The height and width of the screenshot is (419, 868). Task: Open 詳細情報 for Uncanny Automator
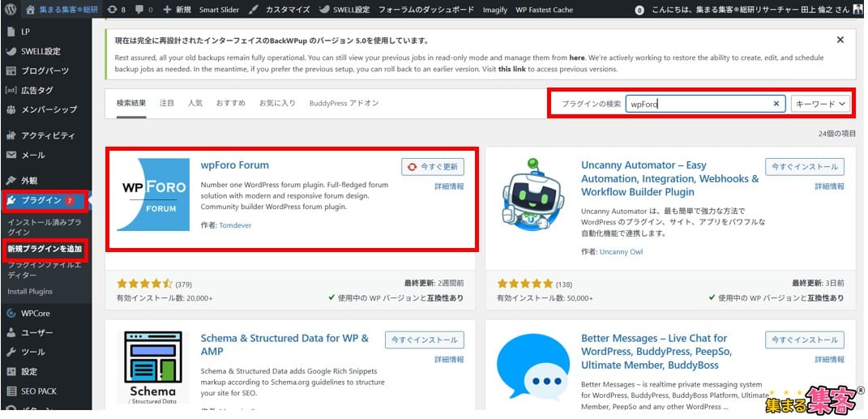pyautogui.click(x=829, y=186)
